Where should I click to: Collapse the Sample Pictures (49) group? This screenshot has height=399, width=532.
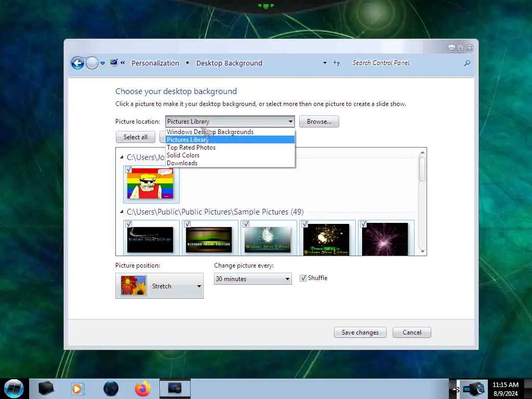pyautogui.click(x=122, y=212)
